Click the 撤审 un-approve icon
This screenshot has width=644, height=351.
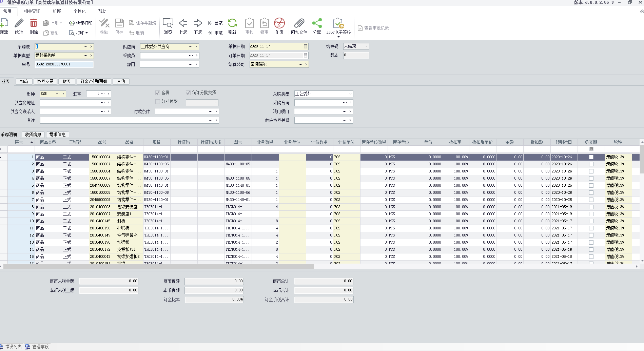(265, 23)
